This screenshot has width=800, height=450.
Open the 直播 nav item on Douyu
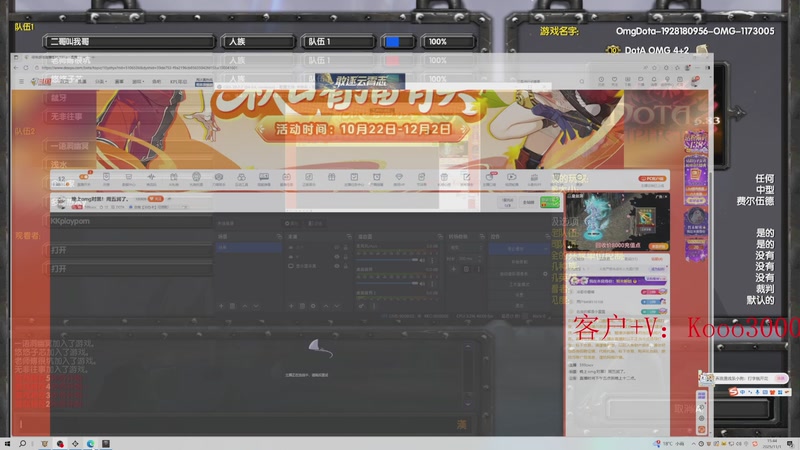coord(82,81)
